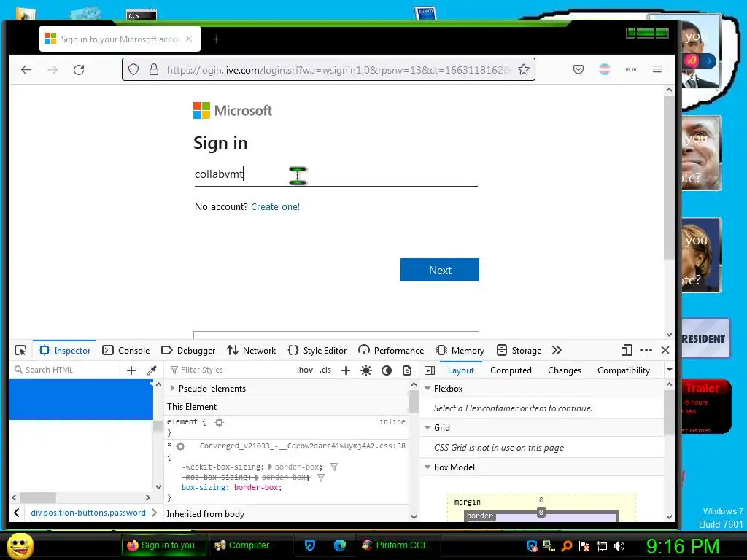Navigate breadcrumbs right arrow
The width and height of the screenshot is (747, 560).
(154, 513)
